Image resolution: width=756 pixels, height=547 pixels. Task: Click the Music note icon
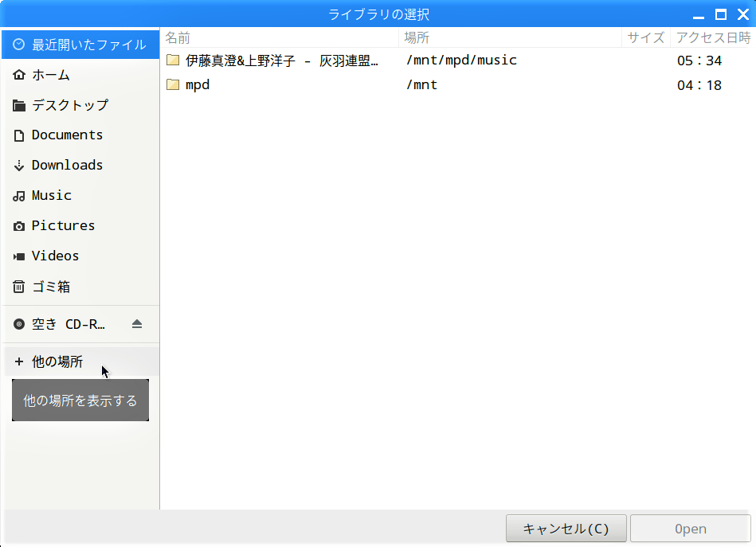[x=19, y=196]
